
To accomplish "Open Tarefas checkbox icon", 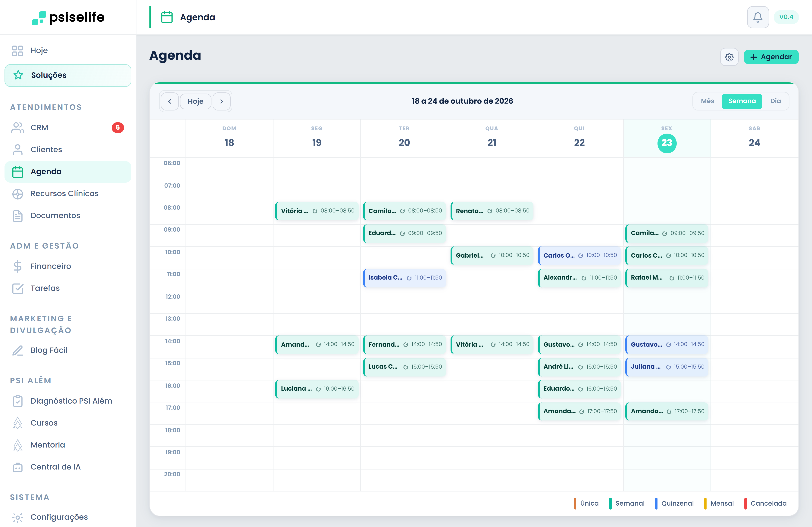I will pyautogui.click(x=17, y=288).
